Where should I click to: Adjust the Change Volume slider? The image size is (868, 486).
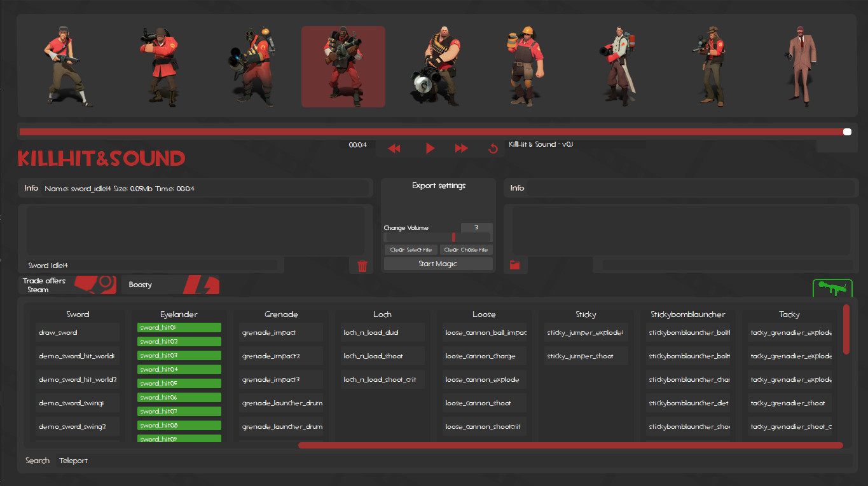coord(453,236)
